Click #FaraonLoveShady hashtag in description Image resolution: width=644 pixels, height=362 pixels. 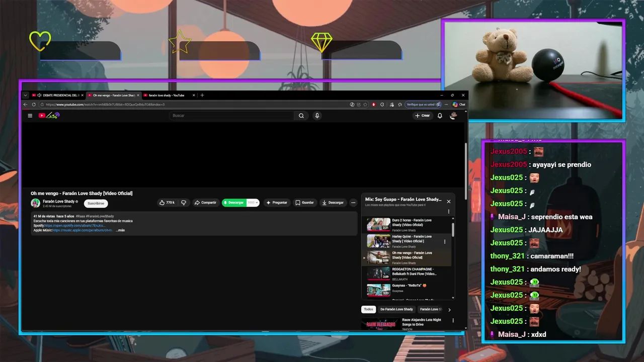(x=100, y=216)
